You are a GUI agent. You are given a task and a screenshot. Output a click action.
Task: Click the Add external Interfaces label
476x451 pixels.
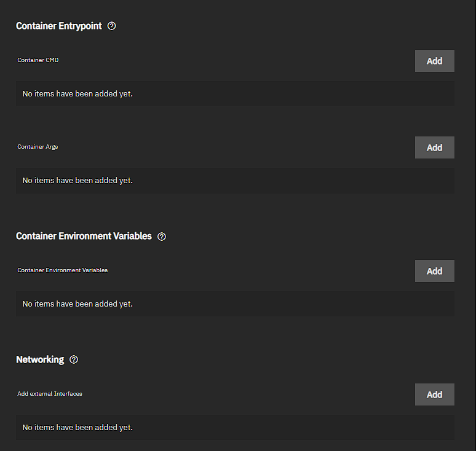coord(49,394)
